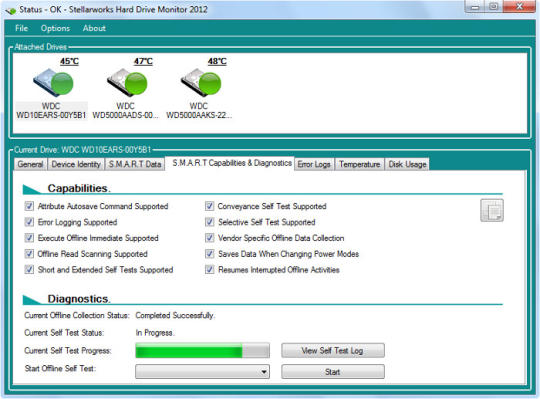Toggle Resumes Interrupted Offline Activities checkbox
The image size is (540, 399).
click(x=209, y=270)
